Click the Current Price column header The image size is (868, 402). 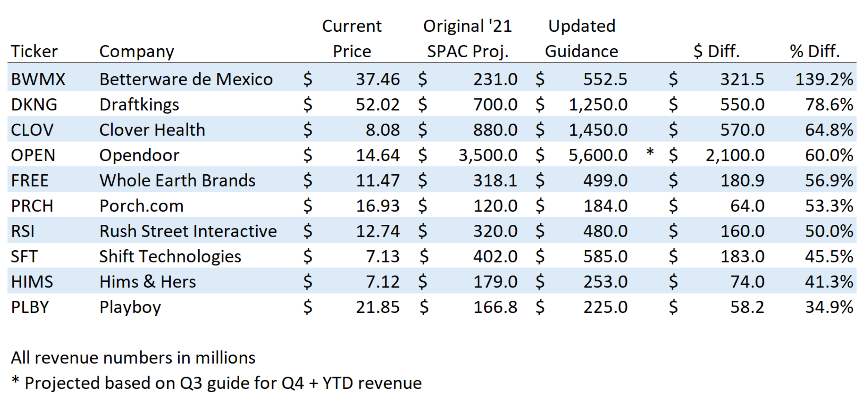click(x=352, y=39)
